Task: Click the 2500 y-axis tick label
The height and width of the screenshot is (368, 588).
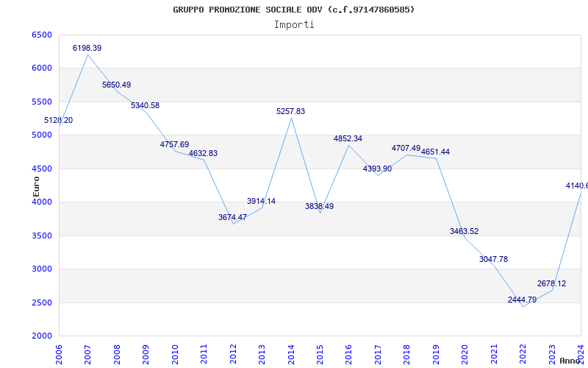Action: 42,302
